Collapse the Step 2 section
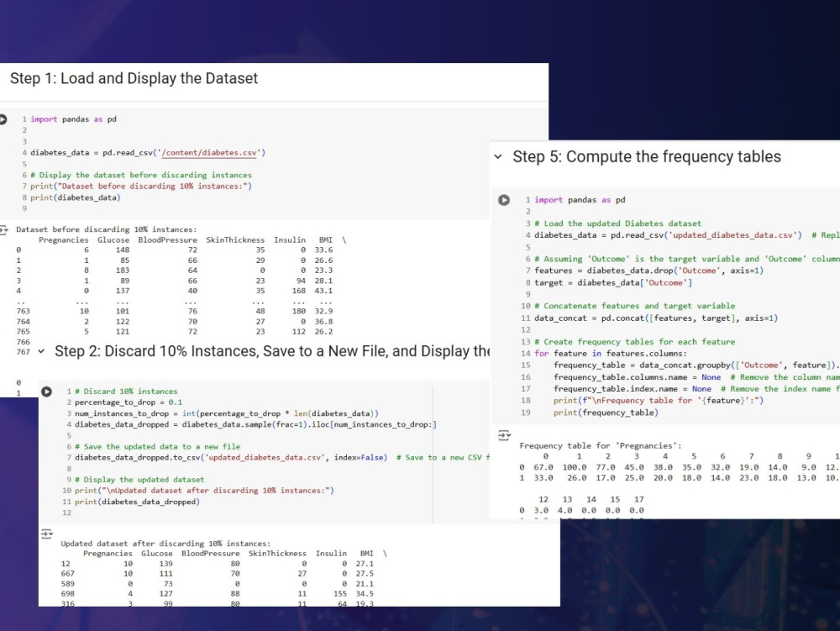 [x=41, y=351]
